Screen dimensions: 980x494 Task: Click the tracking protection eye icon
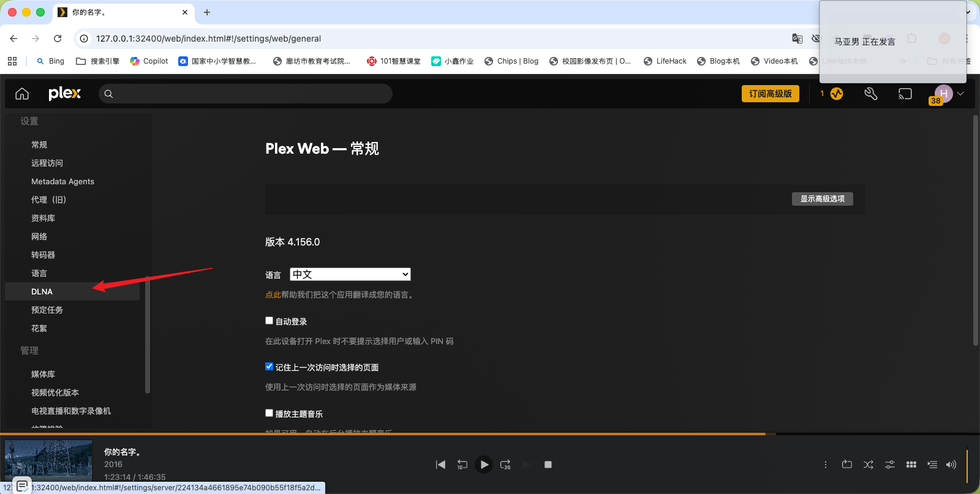tap(815, 39)
